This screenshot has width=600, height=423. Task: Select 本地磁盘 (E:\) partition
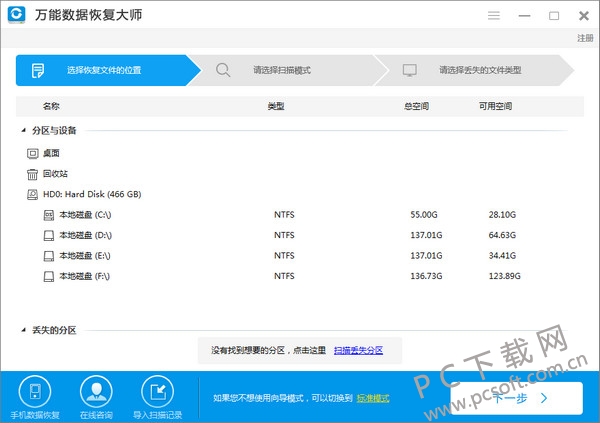85,256
